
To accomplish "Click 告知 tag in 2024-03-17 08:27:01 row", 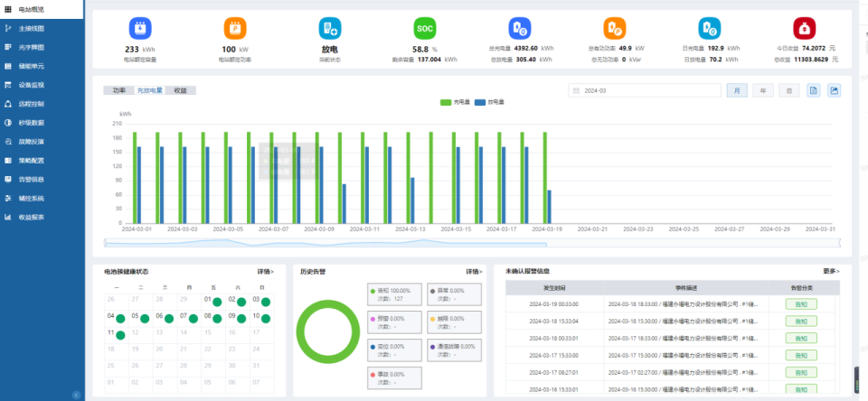I will tap(801, 373).
